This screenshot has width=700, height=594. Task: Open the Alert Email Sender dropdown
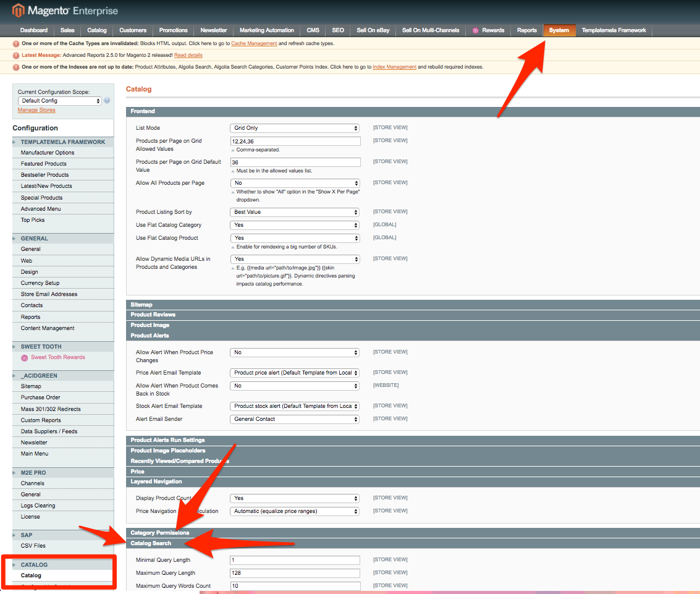[295, 419]
